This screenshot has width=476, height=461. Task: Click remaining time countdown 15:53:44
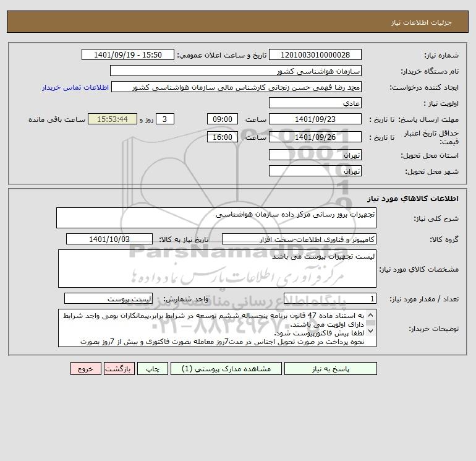click(113, 119)
